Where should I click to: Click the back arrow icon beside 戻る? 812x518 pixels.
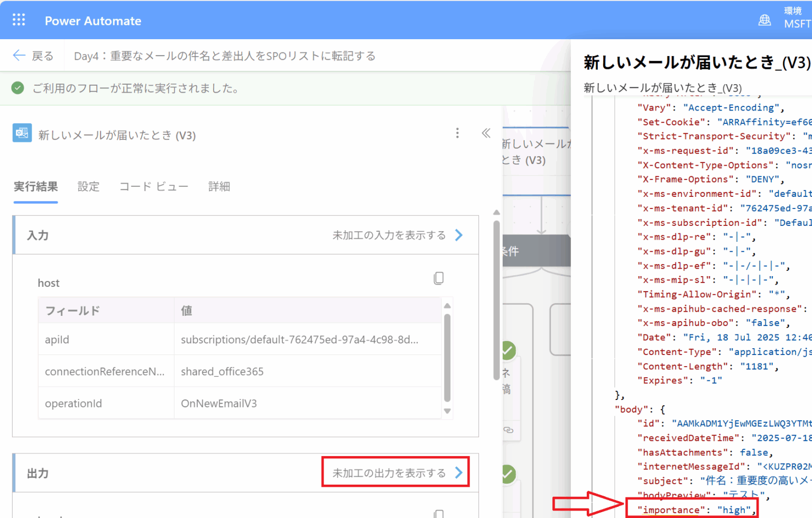(19, 55)
